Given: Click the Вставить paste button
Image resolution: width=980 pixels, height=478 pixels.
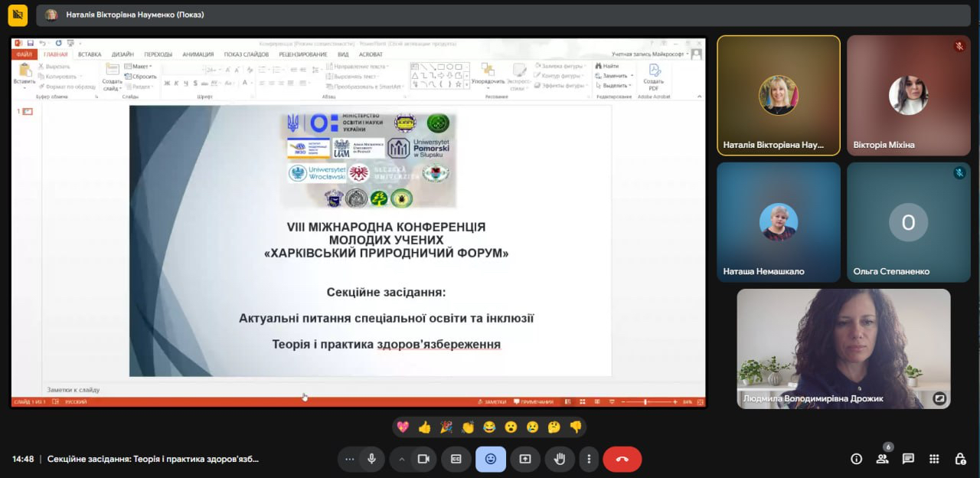Looking at the screenshot, I should coord(24,75).
